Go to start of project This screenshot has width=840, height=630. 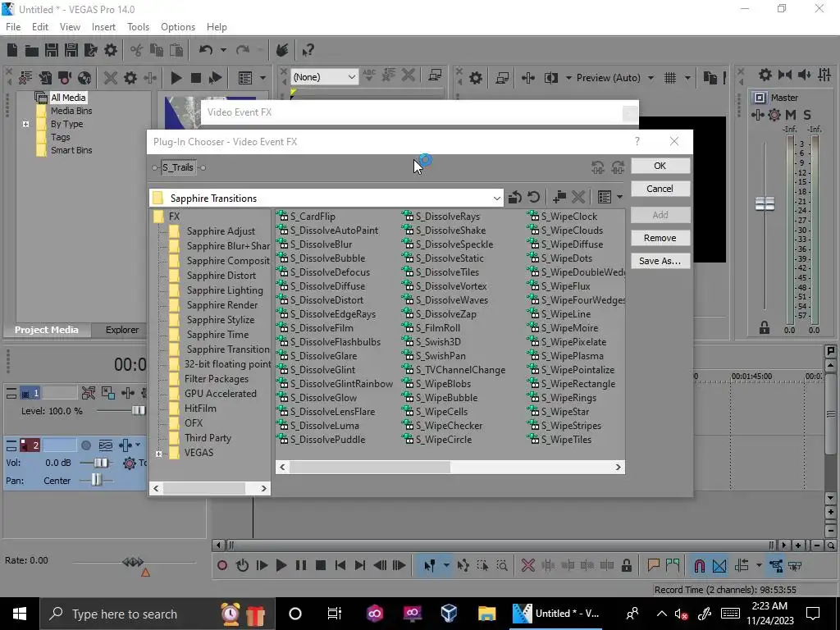(340, 565)
